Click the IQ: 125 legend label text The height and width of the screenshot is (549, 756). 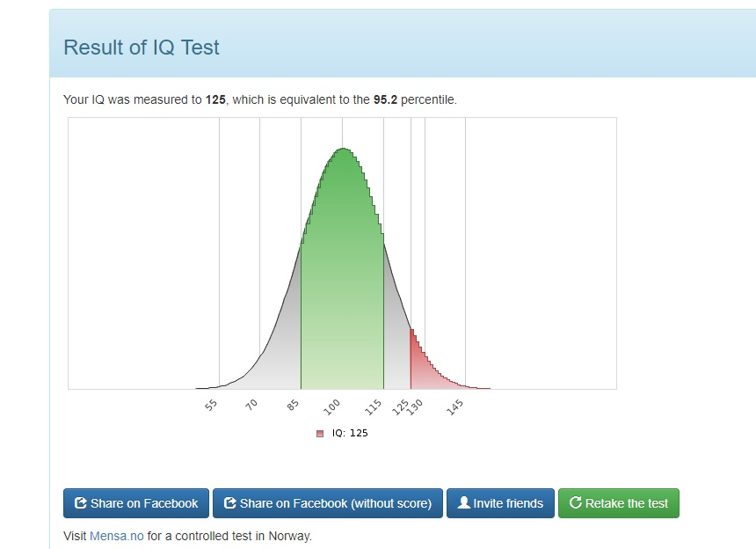tap(350, 433)
